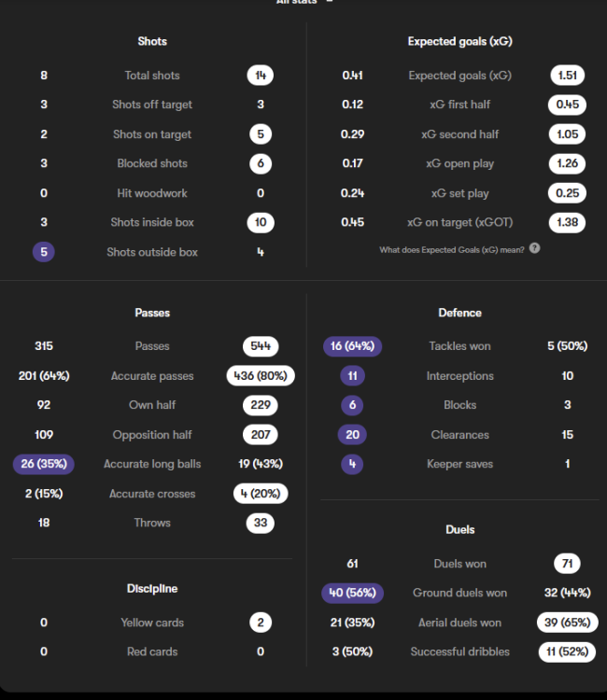This screenshot has height=700, width=607.
Task: Select the Yellow cards badge showing 2
Action: (260, 623)
